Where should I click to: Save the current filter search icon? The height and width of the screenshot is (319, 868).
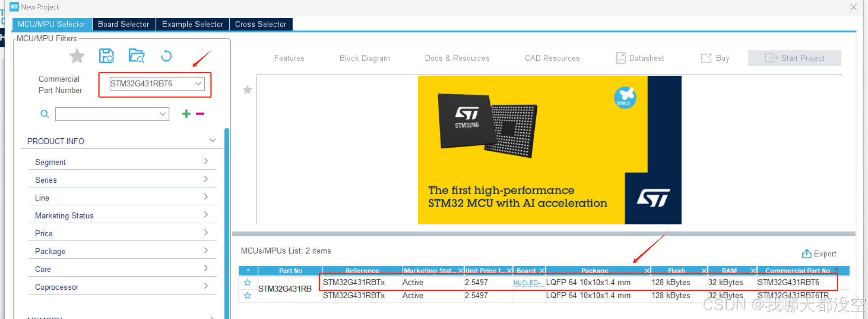(106, 56)
